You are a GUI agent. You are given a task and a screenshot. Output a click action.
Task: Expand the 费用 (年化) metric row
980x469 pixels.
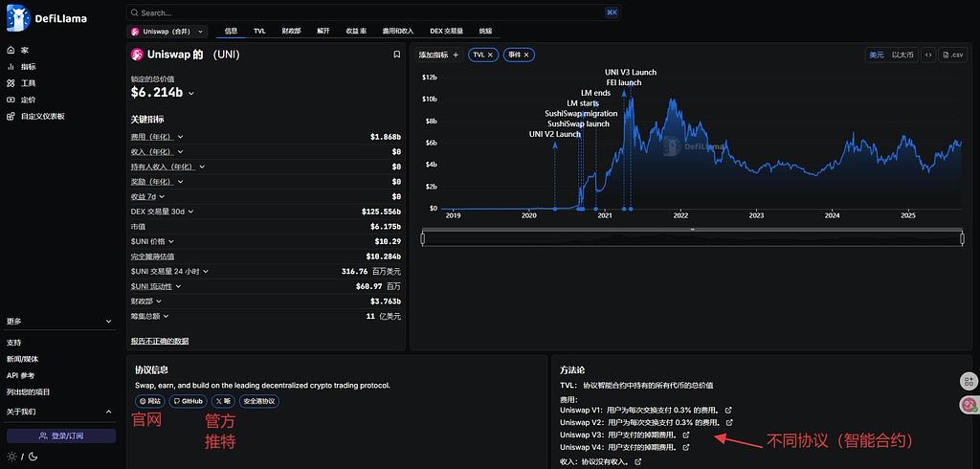[x=180, y=137]
